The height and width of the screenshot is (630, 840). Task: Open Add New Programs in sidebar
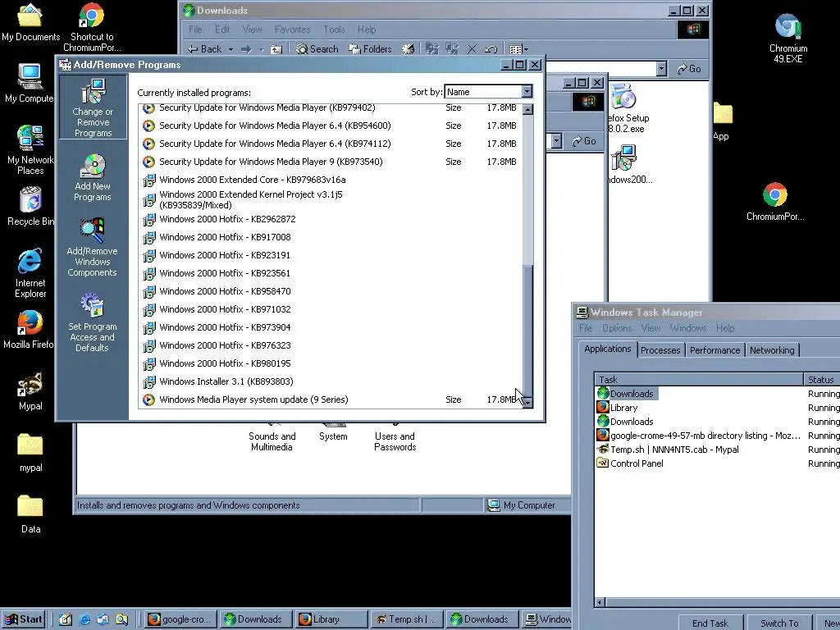click(93, 178)
